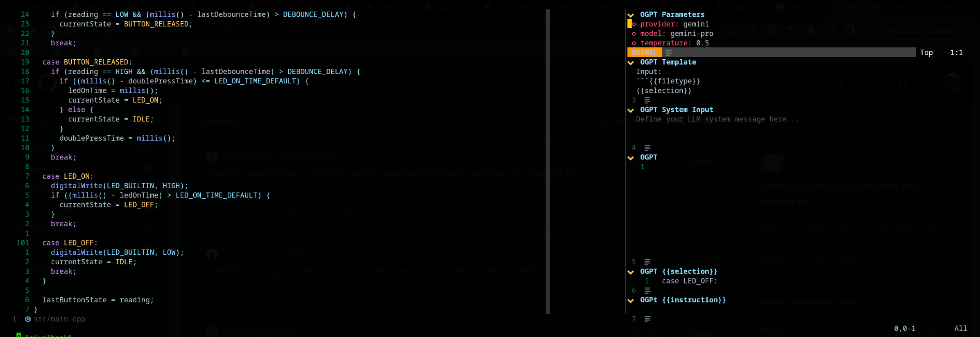This screenshot has height=337, width=980.
Task: Click the digitalWrite(LED_BUILTIN, HIGH); line
Action: (120, 186)
